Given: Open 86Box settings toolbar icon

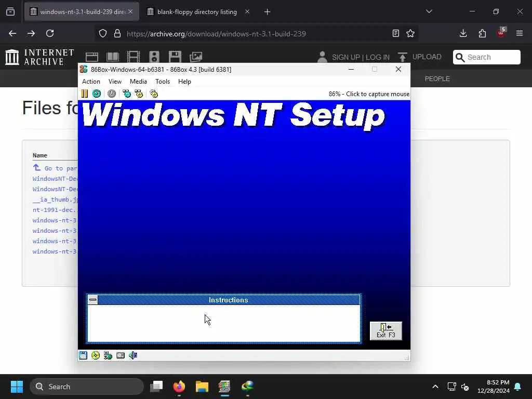Looking at the screenshot, I should coord(154,94).
